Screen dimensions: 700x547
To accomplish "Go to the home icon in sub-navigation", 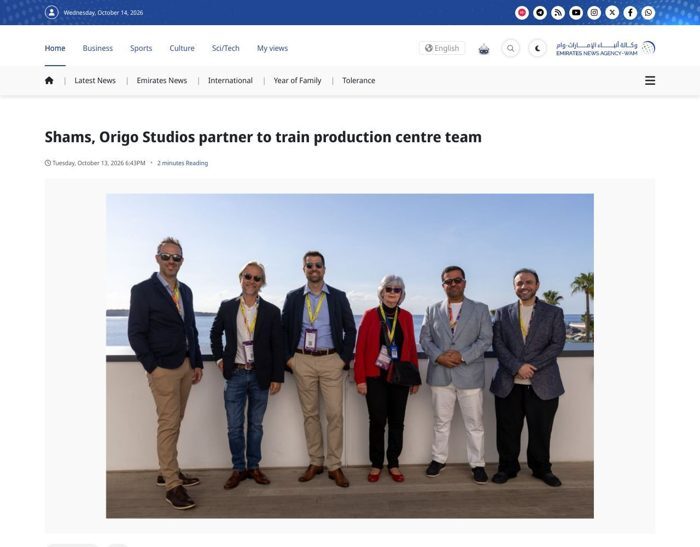I will 49,80.
